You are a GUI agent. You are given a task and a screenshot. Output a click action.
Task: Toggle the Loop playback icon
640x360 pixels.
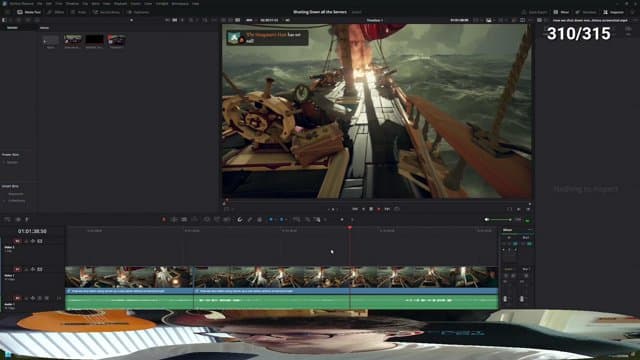pos(397,209)
